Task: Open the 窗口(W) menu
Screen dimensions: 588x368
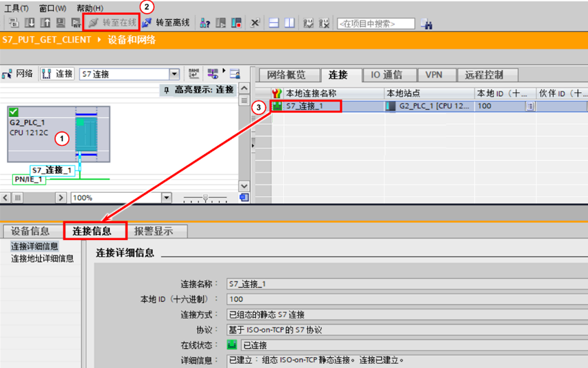Action: point(53,8)
